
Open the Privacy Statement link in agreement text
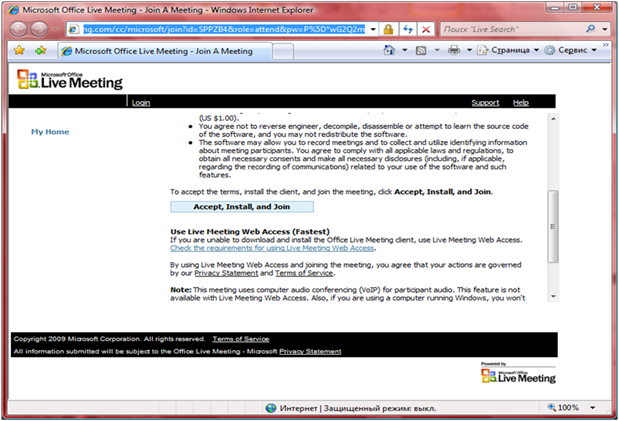click(226, 273)
